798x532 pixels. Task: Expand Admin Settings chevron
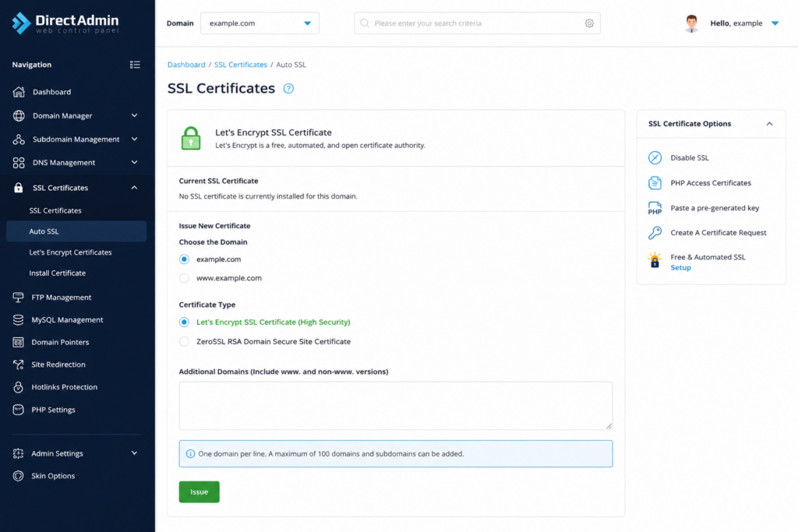click(x=134, y=453)
